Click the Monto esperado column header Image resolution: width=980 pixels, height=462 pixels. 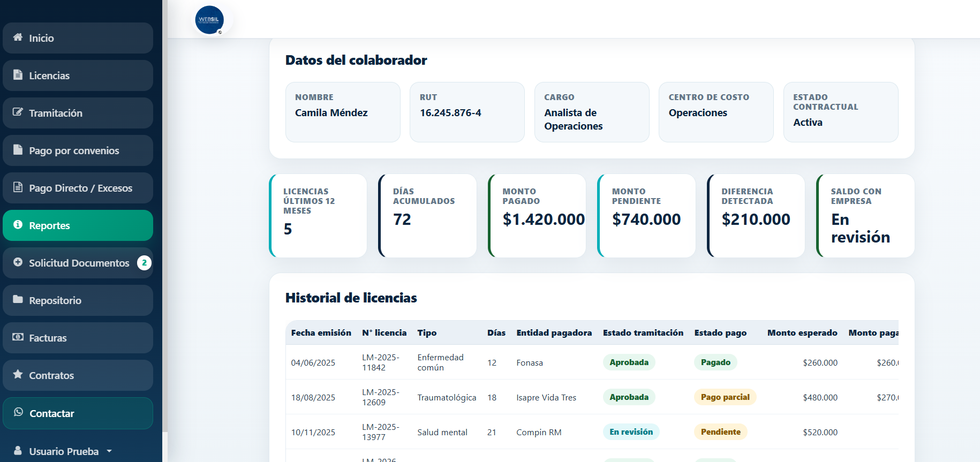(802, 333)
